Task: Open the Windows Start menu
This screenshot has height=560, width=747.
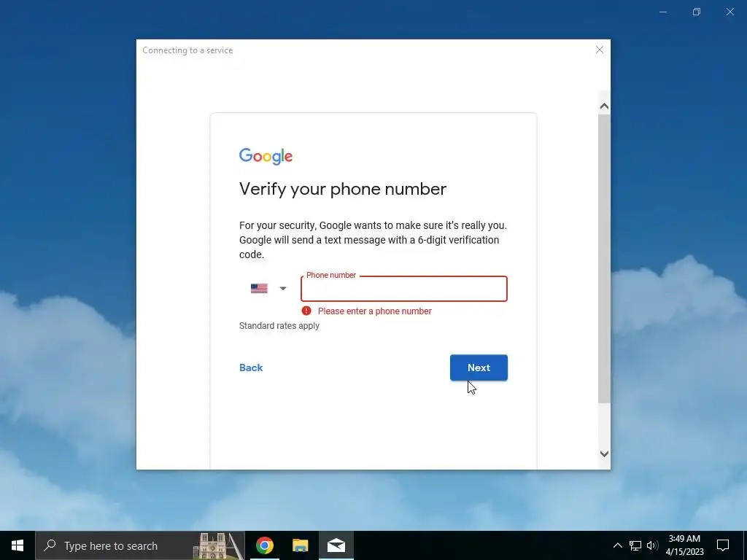Action: (18, 545)
